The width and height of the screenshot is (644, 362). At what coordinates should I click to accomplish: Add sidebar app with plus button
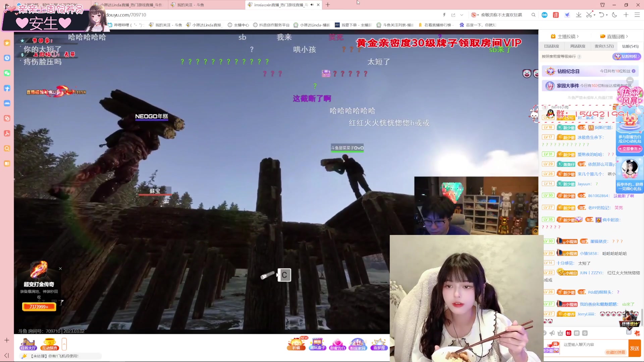coord(7,340)
